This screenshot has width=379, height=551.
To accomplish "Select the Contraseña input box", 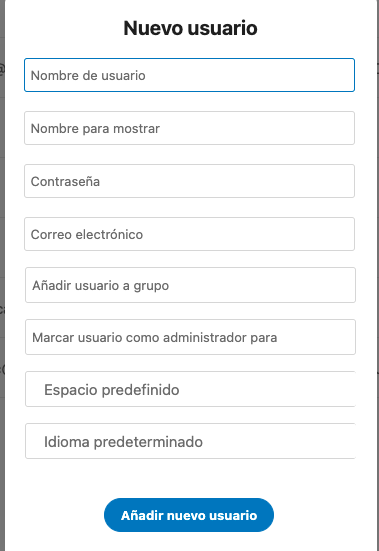I will click(189, 181).
